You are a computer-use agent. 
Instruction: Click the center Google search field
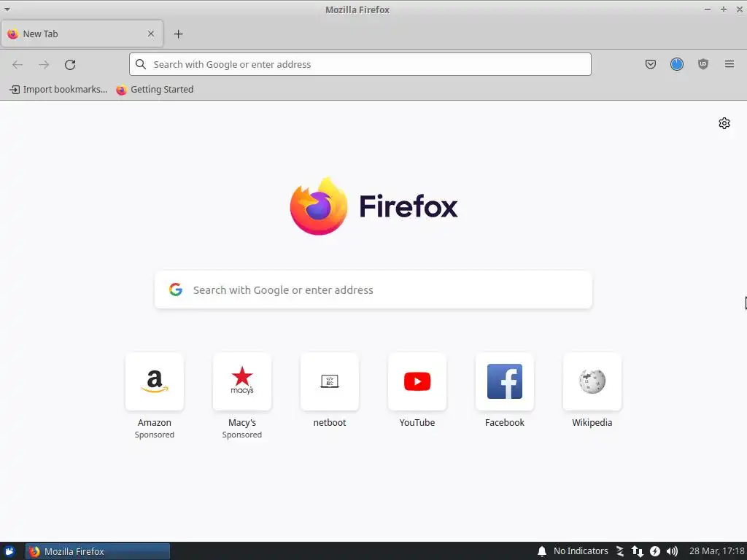click(373, 290)
